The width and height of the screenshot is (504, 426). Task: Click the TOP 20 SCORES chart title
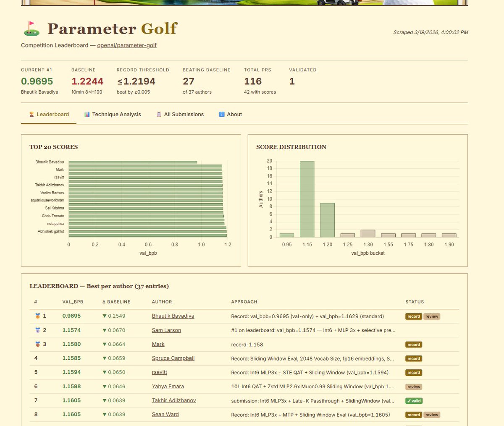point(53,147)
